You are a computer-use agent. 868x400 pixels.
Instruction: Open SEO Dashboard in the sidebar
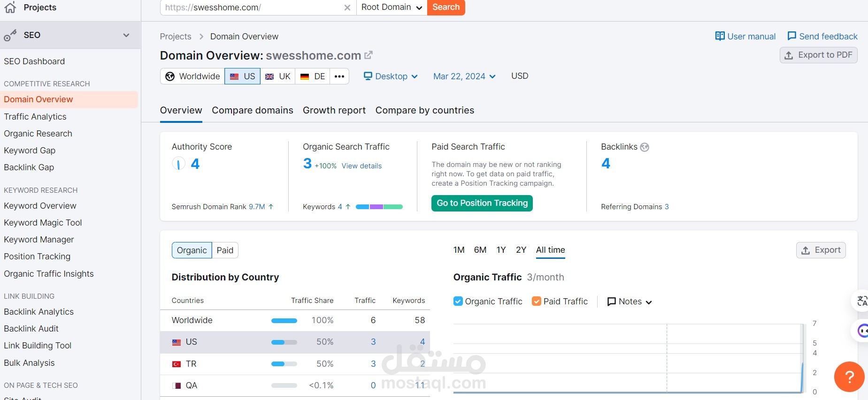34,61
